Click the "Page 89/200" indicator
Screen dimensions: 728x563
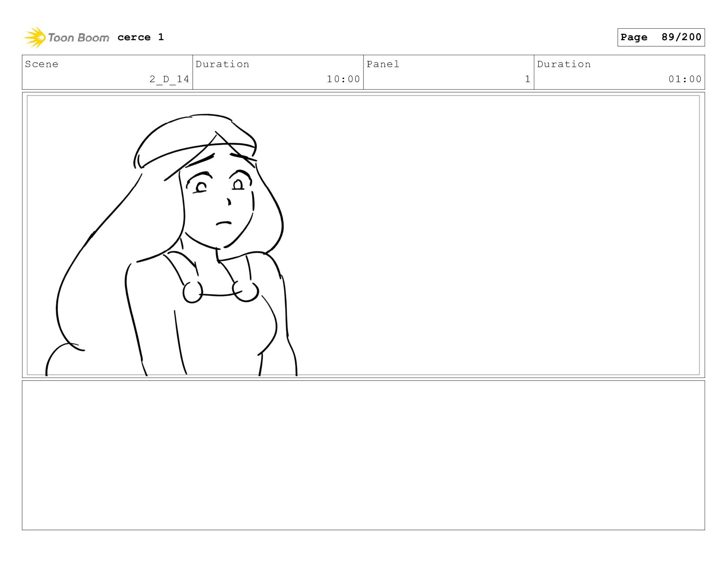click(x=661, y=37)
